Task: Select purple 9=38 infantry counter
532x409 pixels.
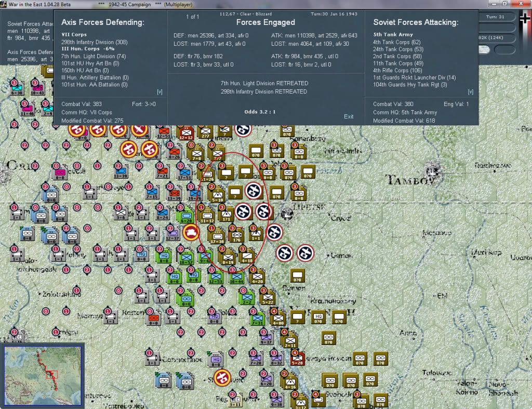Action: point(277,400)
